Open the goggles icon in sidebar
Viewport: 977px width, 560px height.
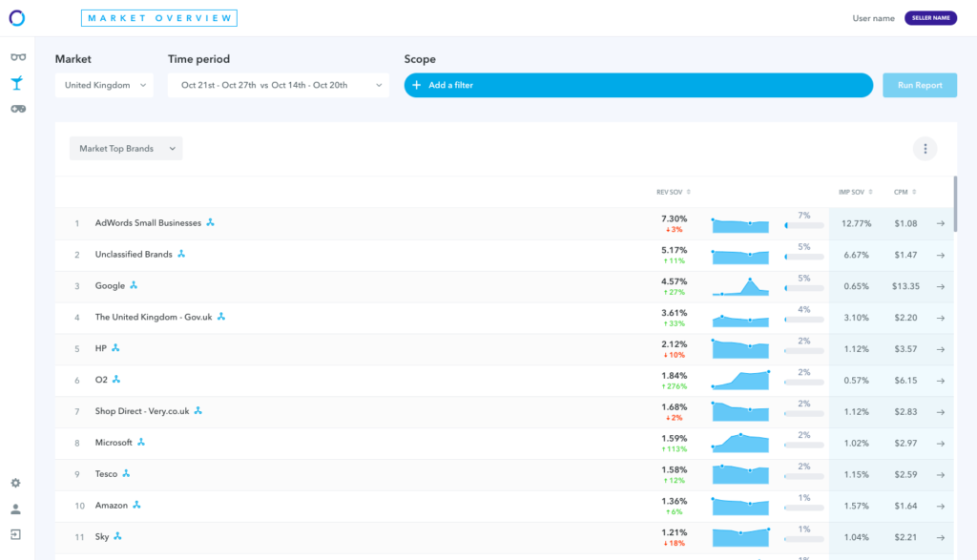[x=18, y=109]
